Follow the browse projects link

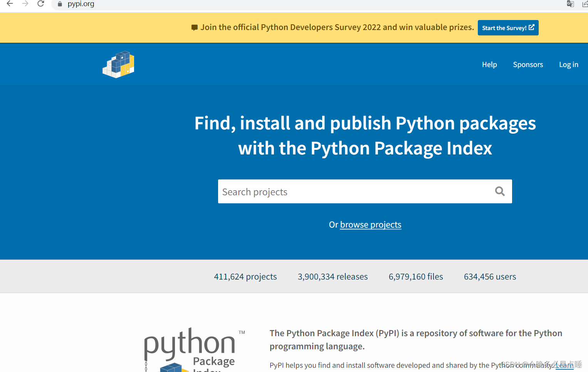click(371, 225)
